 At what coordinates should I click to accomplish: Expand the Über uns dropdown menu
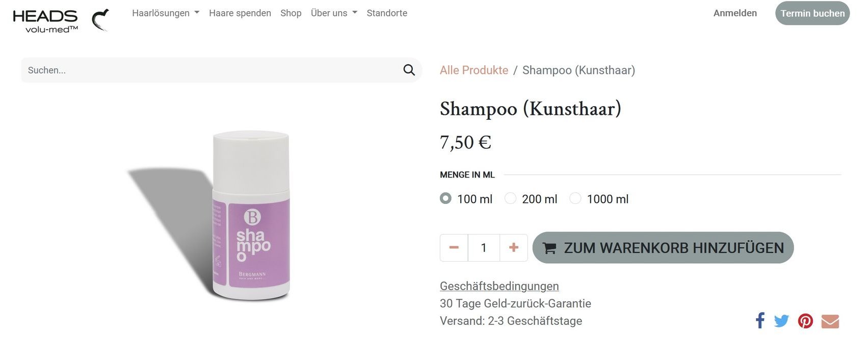(x=334, y=13)
